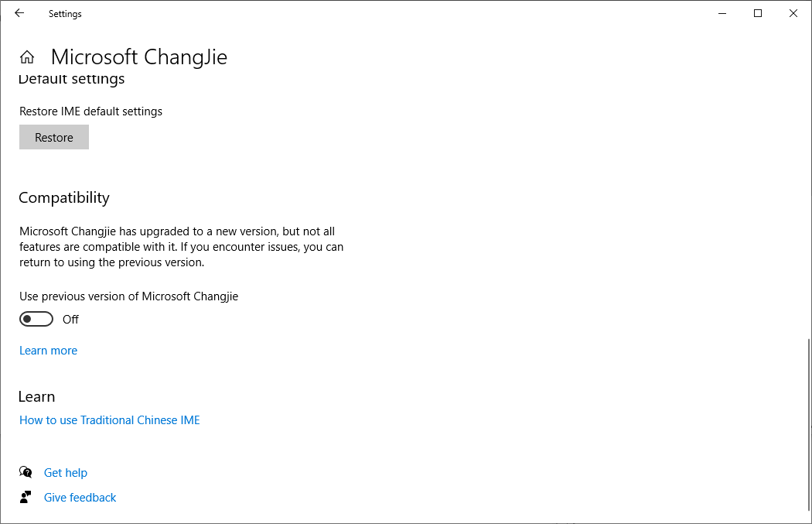The width and height of the screenshot is (812, 524).
Task: Open the Get help link
Action: click(65, 473)
